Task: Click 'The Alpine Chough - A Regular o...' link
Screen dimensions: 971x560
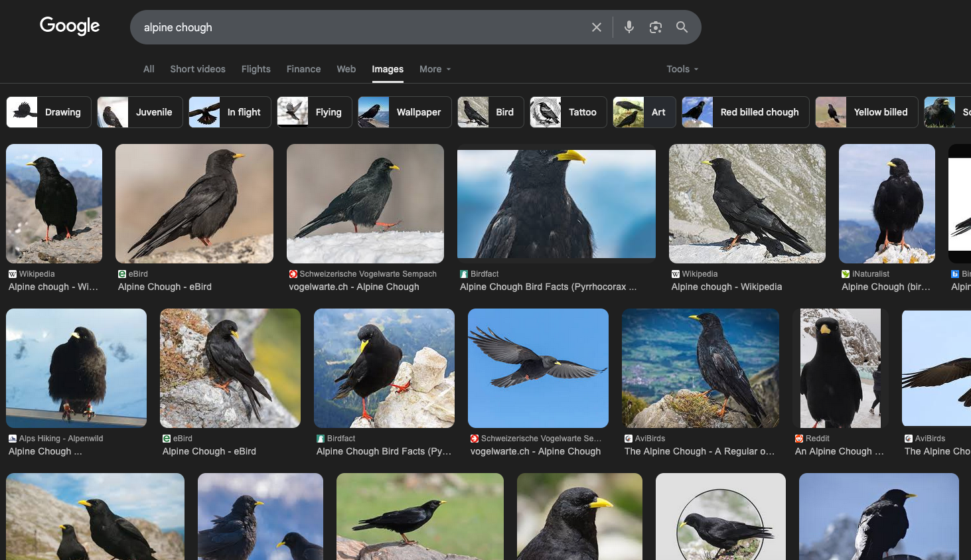Action: [700, 451]
